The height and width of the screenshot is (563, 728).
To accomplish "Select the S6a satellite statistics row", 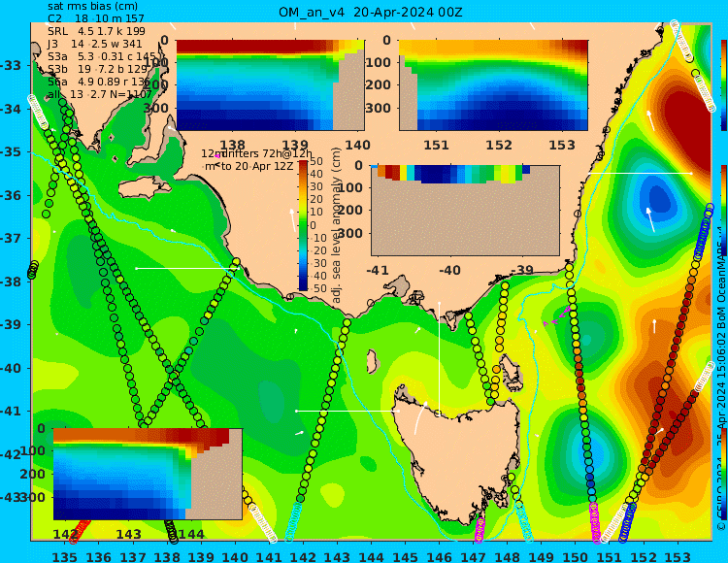I will (x=99, y=82).
